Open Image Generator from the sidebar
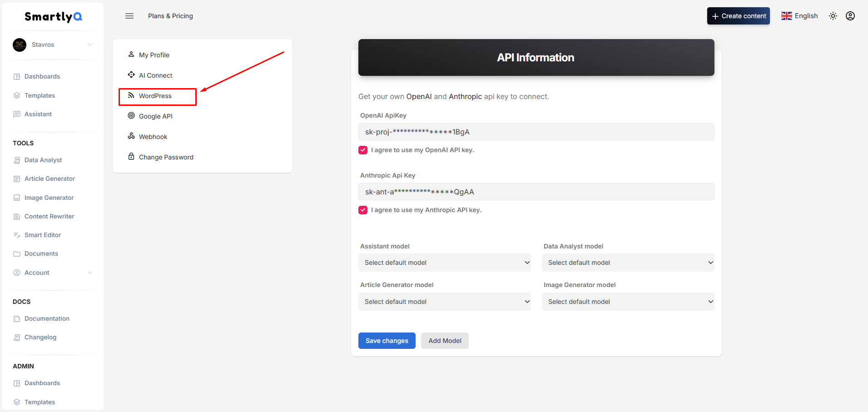The image size is (868, 412). (x=49, y=198)
